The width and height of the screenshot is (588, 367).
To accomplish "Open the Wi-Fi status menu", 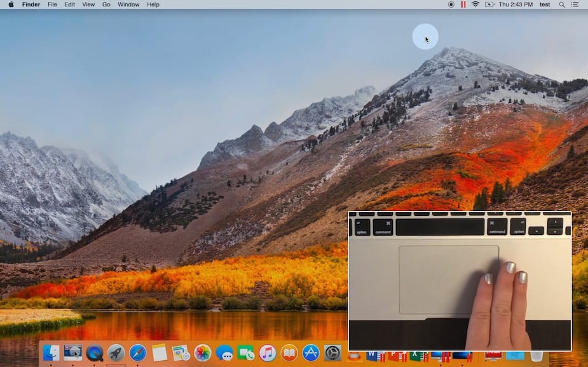I will [475, 4].
